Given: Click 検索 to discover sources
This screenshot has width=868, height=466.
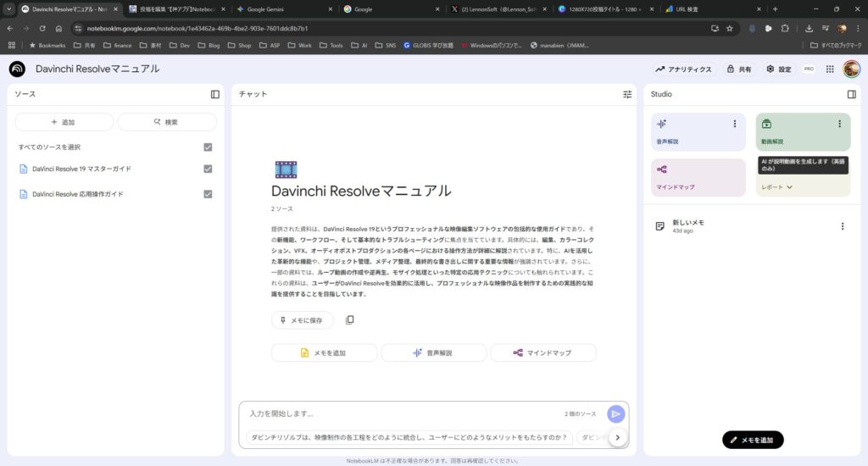Looking at the screenshot, I should pyautogui.click(x=167, y=122).
